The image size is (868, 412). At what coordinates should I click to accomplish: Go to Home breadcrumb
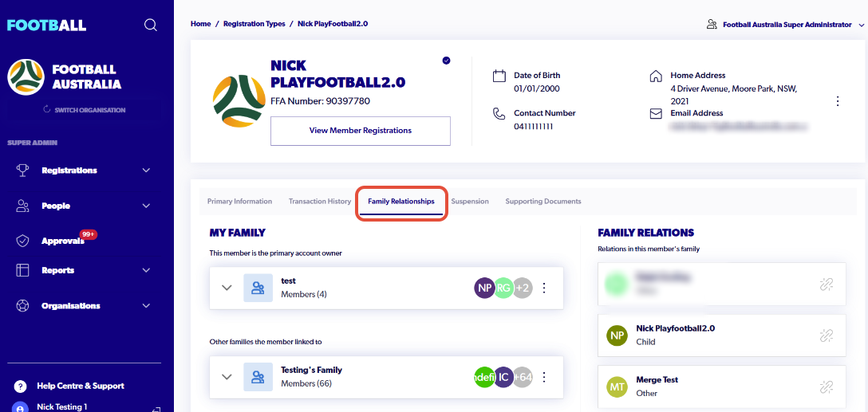click(200, 24)
